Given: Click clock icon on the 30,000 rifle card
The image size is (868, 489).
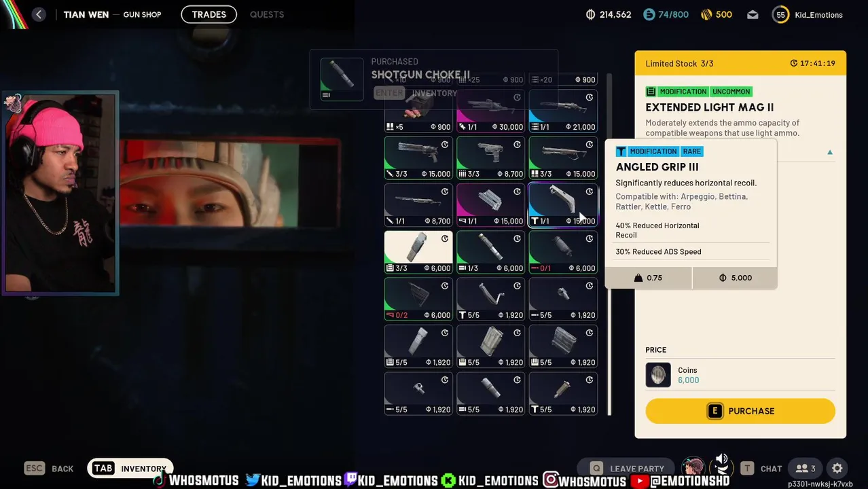Looking at the screenshot, I should coord(517,98).
